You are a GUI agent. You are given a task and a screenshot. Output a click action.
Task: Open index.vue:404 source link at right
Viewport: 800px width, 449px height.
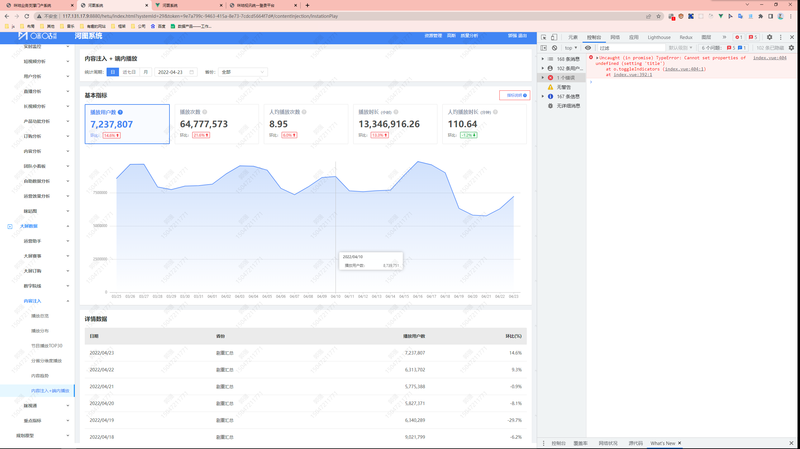coord(769,58)
